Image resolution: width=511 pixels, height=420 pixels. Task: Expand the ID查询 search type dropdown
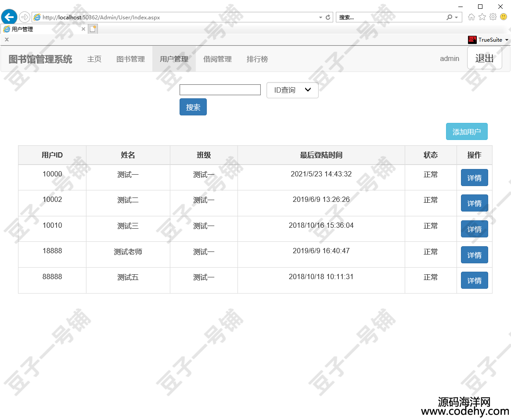pos(292,90)
